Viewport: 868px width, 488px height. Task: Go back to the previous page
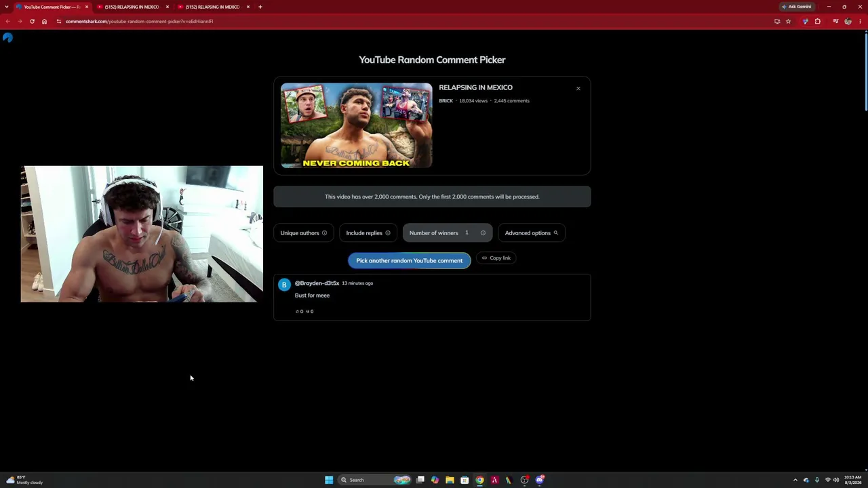(x=7, y=21)
